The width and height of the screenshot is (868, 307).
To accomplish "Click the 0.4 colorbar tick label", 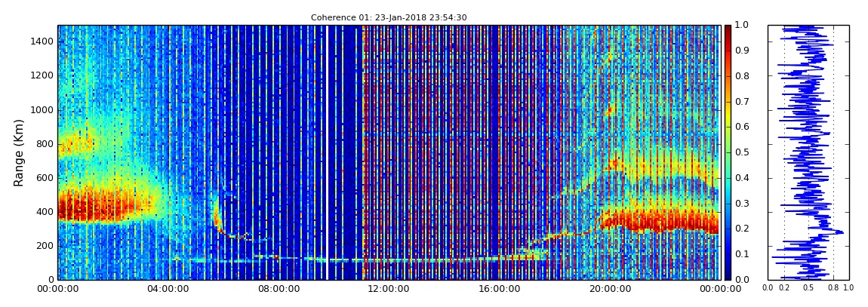I will (x=742, y=177).
